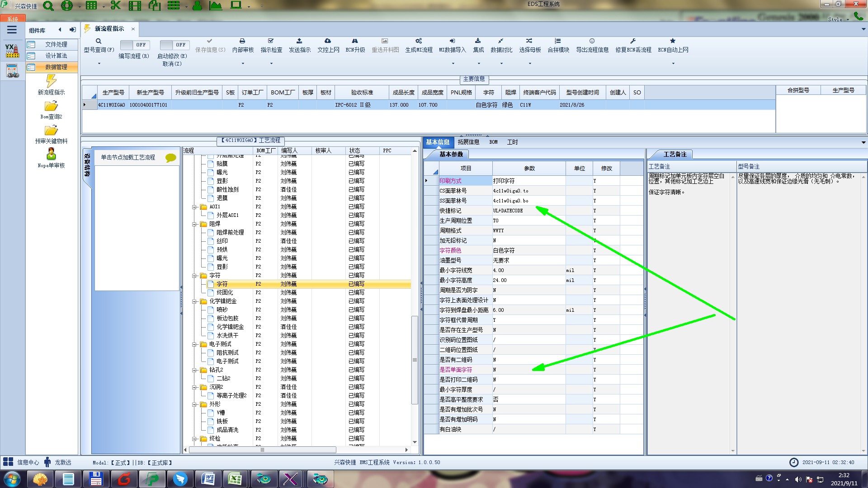
Task: Toggle the 编写流程(R) OFF switch
Action: tap(135, 45)
